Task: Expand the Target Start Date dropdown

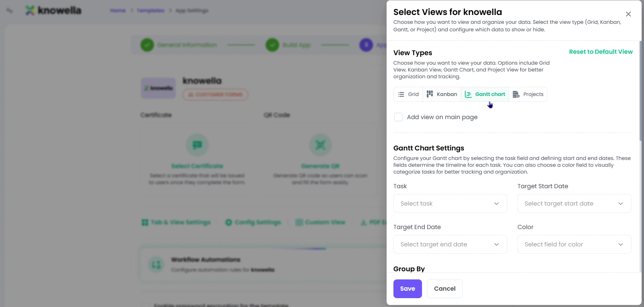Action: [574, 204]
